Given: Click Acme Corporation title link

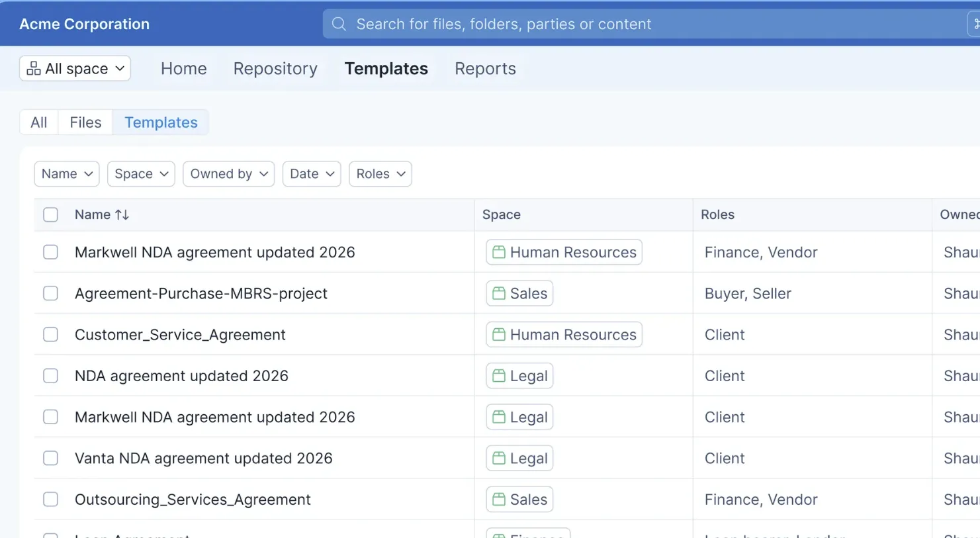Looking at the screenshot, I should pyautogui.click(x=84, y=24).
